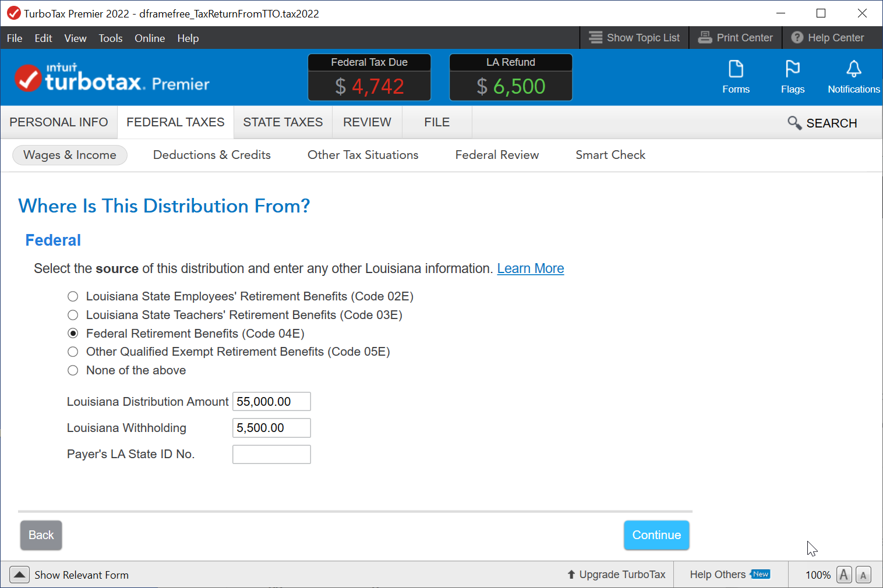The height and width of the screenshot is (588, 883).
Task: Go to Other Tax Situations subtab
Action: (x=363, y=155)
